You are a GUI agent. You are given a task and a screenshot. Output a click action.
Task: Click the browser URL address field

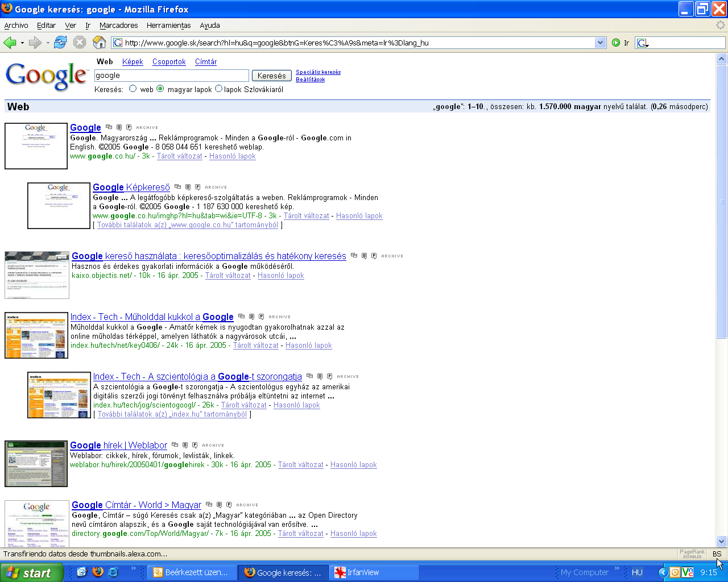[358, 43]
